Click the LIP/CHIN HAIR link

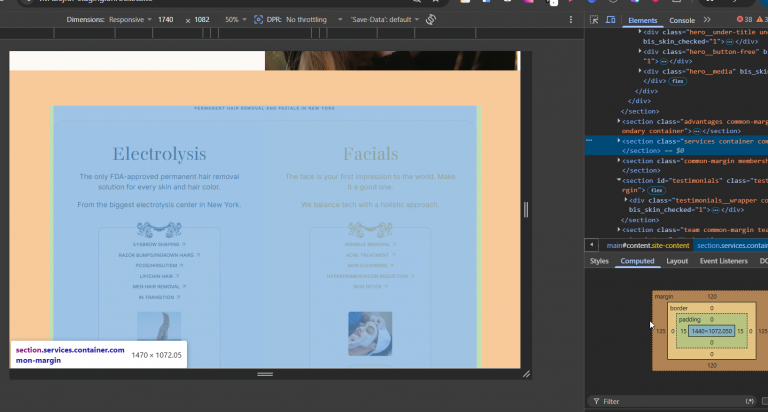coord(159,276)
